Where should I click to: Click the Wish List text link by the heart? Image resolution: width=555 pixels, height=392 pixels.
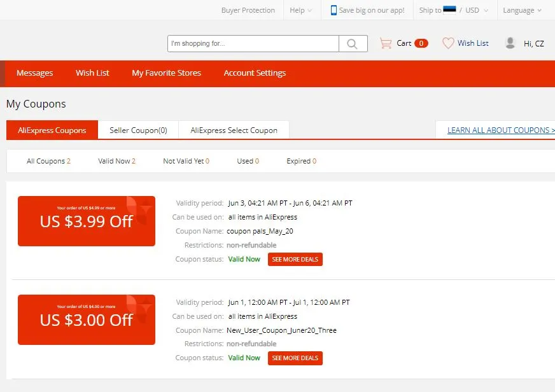473,43
